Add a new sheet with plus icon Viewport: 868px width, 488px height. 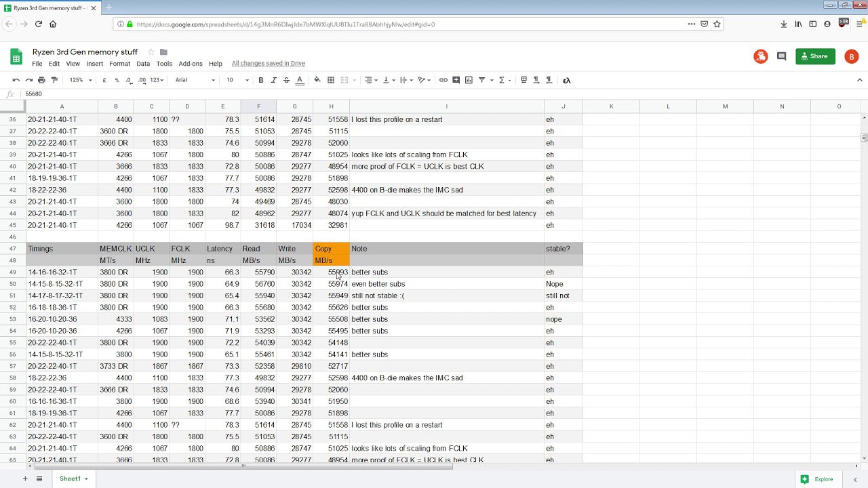(25, 479)
